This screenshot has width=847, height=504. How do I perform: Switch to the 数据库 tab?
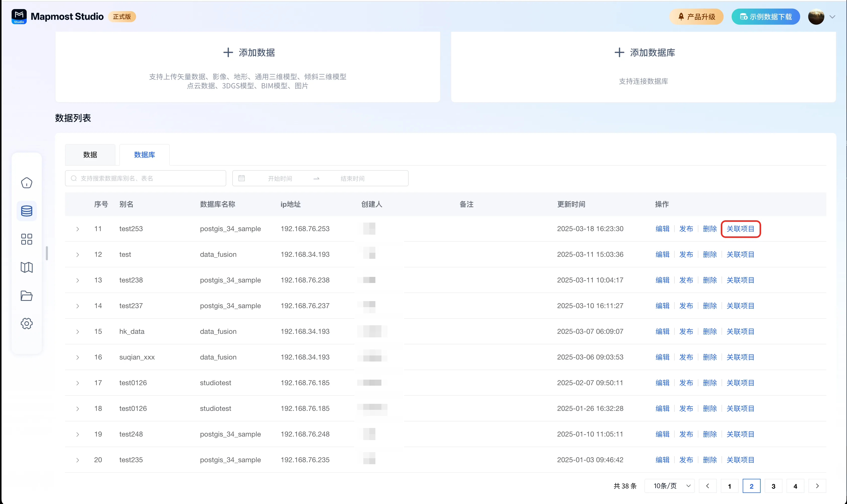144,155
